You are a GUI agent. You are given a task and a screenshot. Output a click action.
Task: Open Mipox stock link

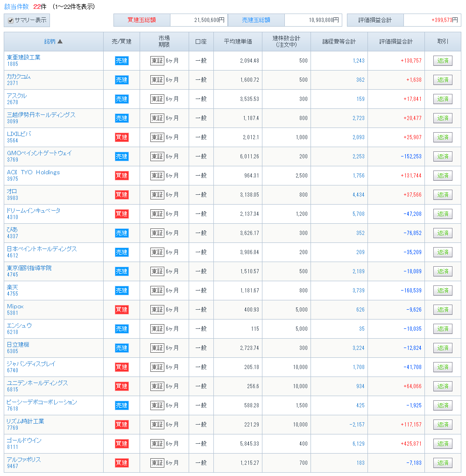point(15,306)
